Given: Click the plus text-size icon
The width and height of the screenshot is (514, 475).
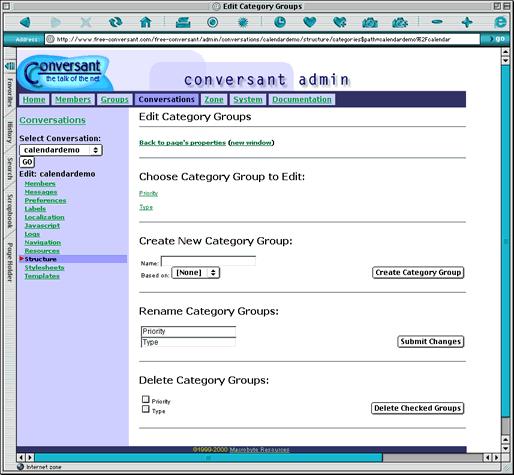Looking at the screenshot, I should click(467, 22).
